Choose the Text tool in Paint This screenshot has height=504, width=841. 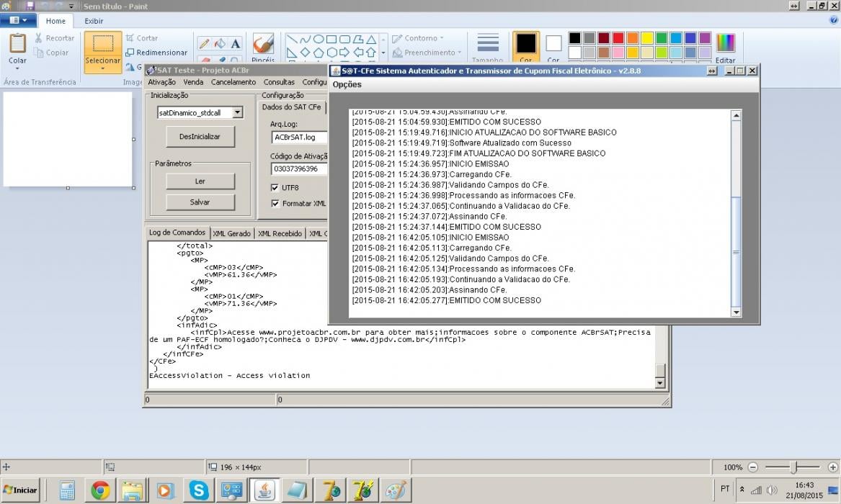(x=236, y=43)
